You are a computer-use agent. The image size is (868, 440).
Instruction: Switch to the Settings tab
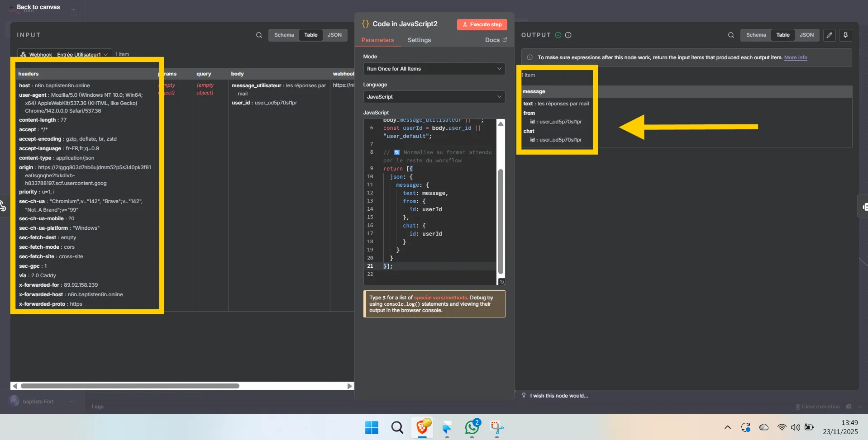(420, 40)
